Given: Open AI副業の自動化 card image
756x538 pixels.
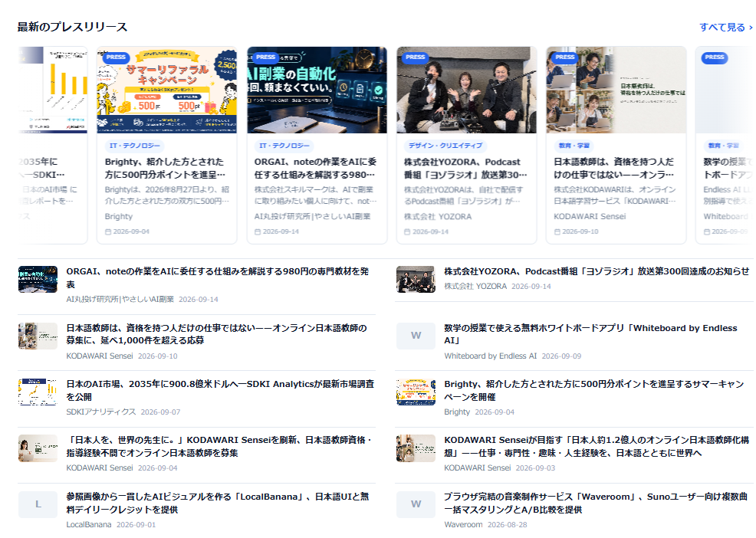Looking at the screenshot, I should pyautogui.click(x=317, y=90).
